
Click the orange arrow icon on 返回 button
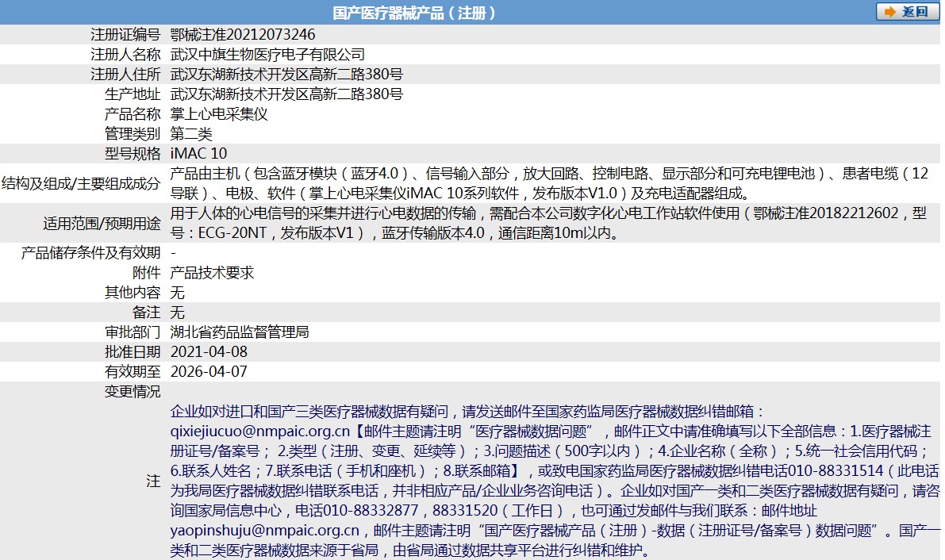pos(889,12)
